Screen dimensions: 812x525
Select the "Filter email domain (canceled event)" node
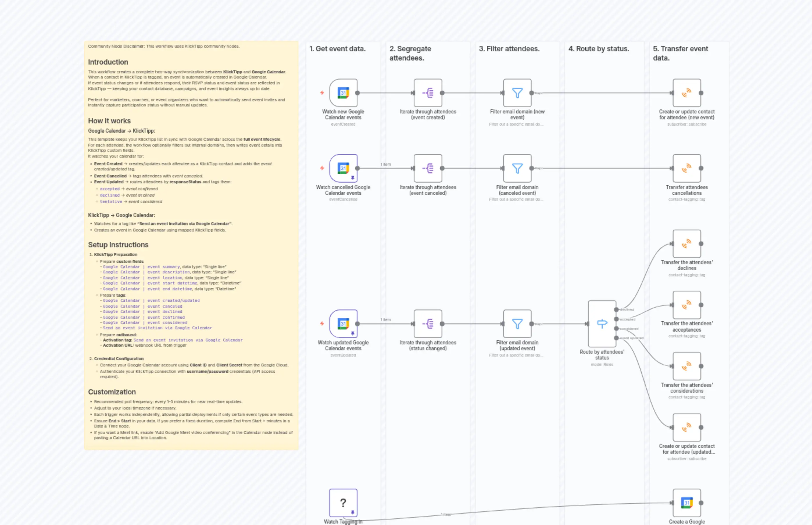517,168
